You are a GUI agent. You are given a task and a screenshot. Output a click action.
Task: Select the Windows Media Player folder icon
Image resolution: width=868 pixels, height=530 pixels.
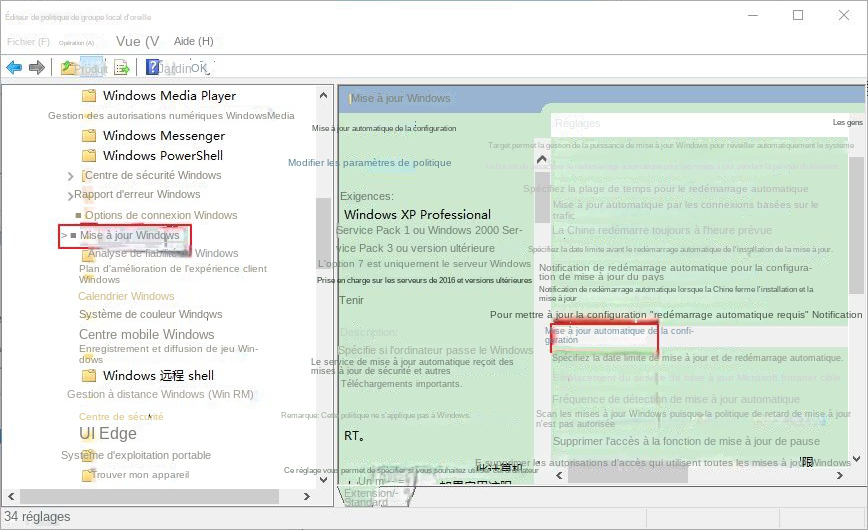coord(89,96)
